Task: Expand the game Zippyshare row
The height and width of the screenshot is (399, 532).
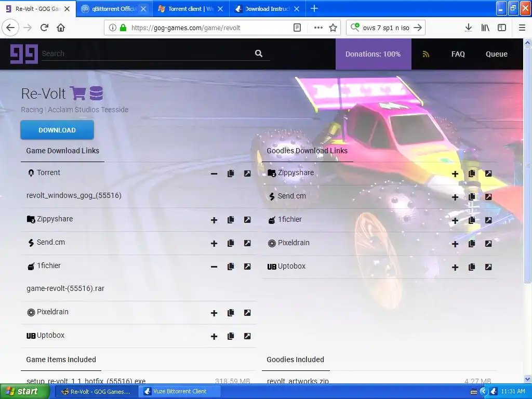Action: (214, 220)
